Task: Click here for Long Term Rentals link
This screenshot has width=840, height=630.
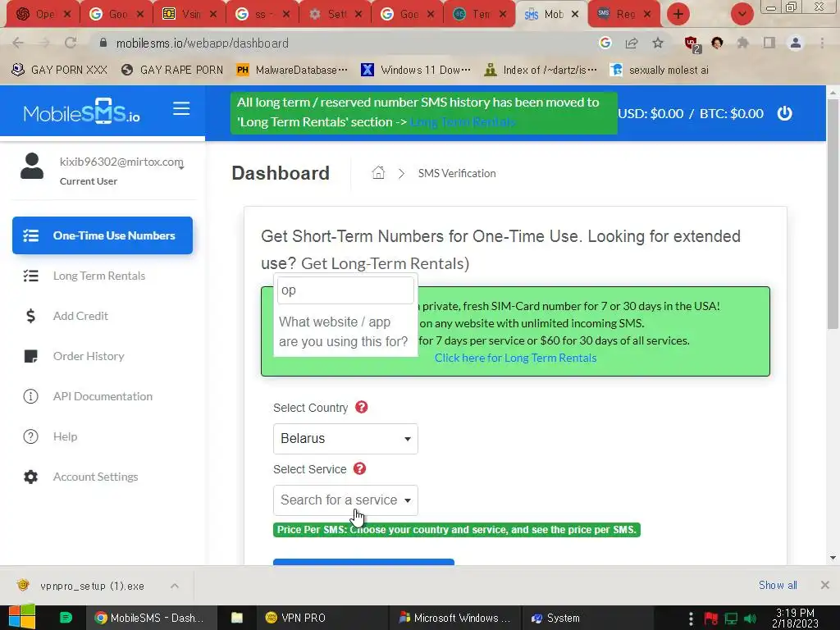Action: pos(515,358)
